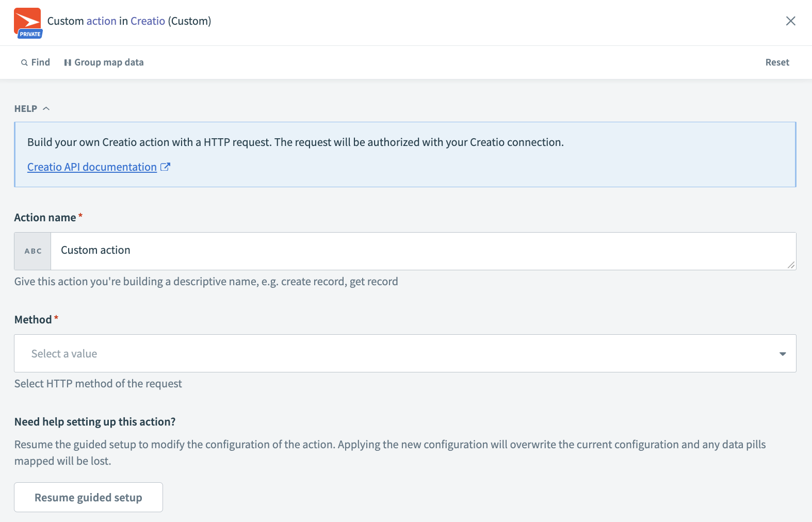The width and height of the screenshot is (812, 522).
Task: Close the Custom action panel with X
Action: (790, 21)
